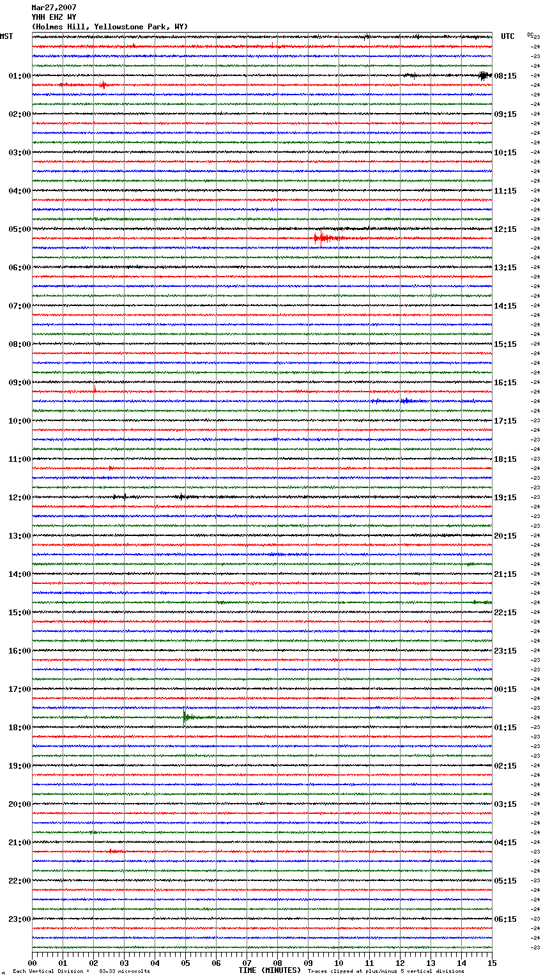This screenshot has height=980, width=543.
Task: Select the 14:00 MST time label
Action: [x=20, y=574]
